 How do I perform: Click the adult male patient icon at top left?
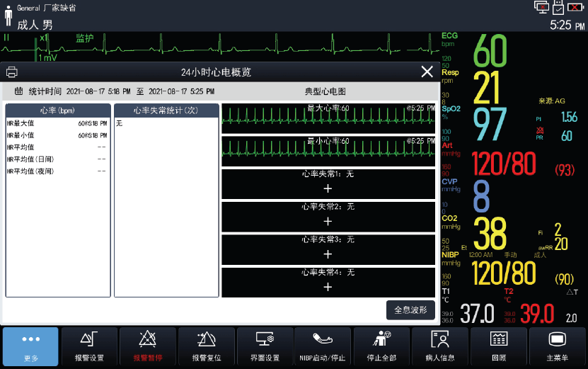coord(8,17)
